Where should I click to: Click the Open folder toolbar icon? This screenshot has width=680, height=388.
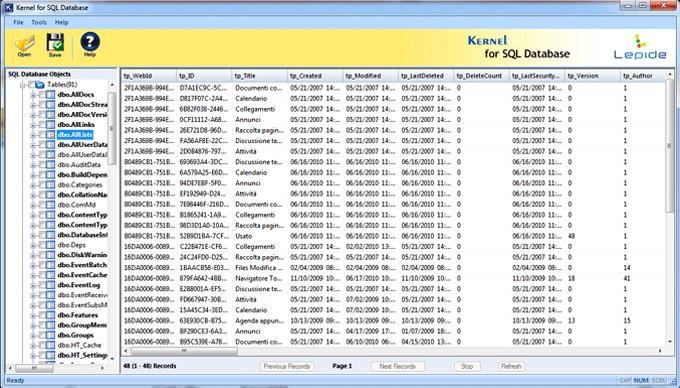pyautogui.click(x=24, y=44)
